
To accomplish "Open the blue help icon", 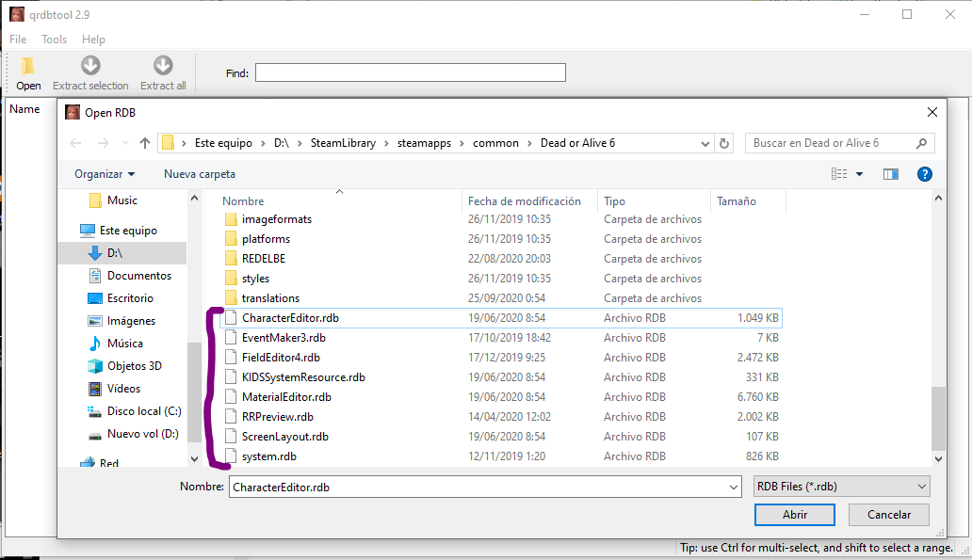I will 924,174.
